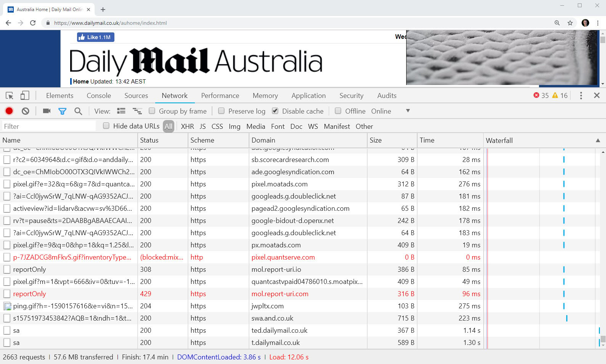Sort by the Name column header
This screenshot has width=606, height=364.
point(69,140)
